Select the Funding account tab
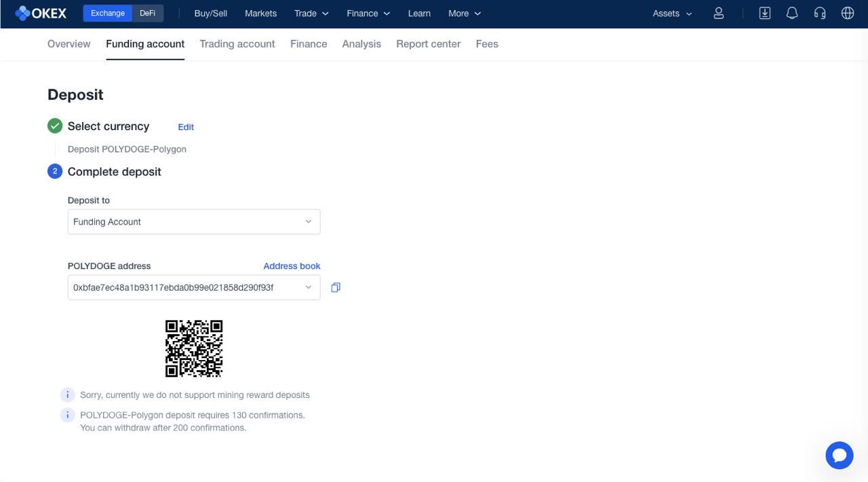 pos(145,43)
